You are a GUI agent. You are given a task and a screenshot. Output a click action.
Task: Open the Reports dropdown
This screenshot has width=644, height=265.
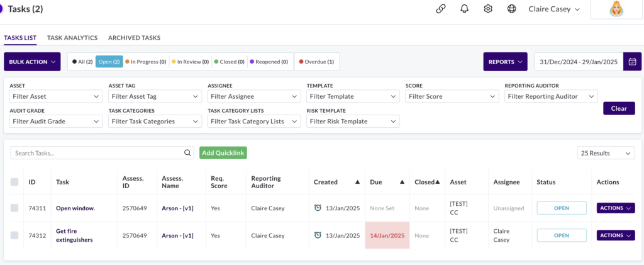point(505,62)
